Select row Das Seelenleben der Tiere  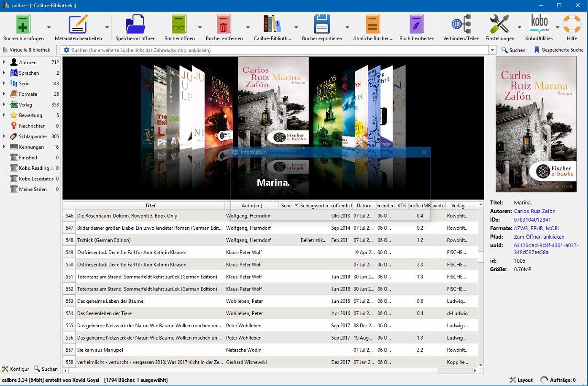click(270, 313)
